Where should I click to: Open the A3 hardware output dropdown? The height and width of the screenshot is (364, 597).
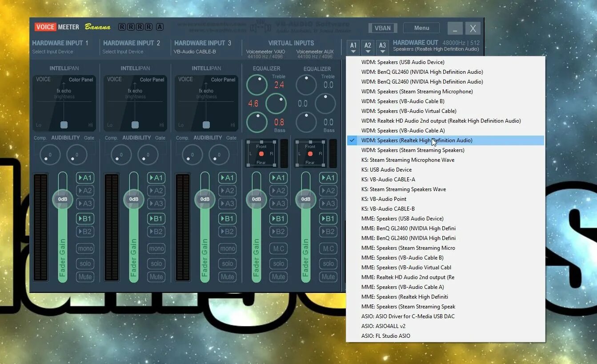pos(382,48)
